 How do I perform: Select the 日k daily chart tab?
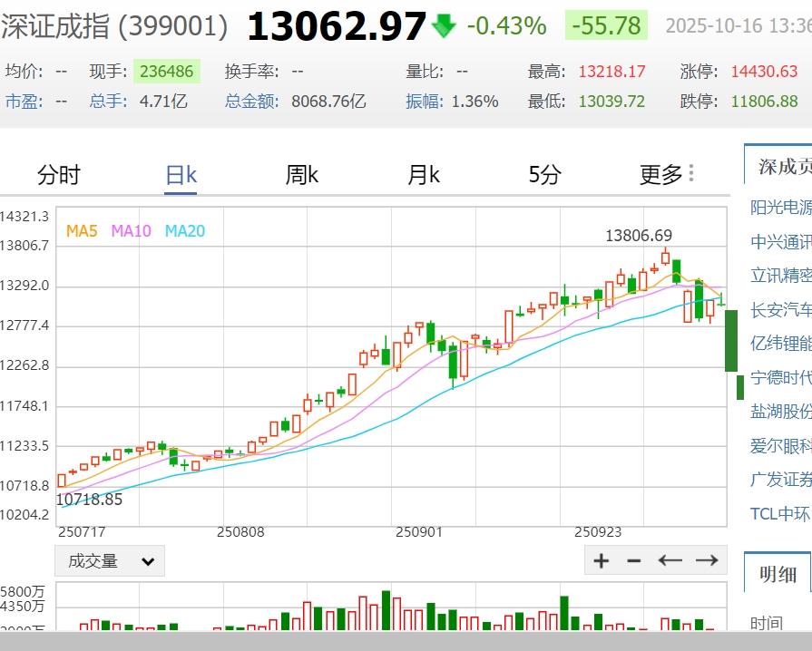coord(181,174)
